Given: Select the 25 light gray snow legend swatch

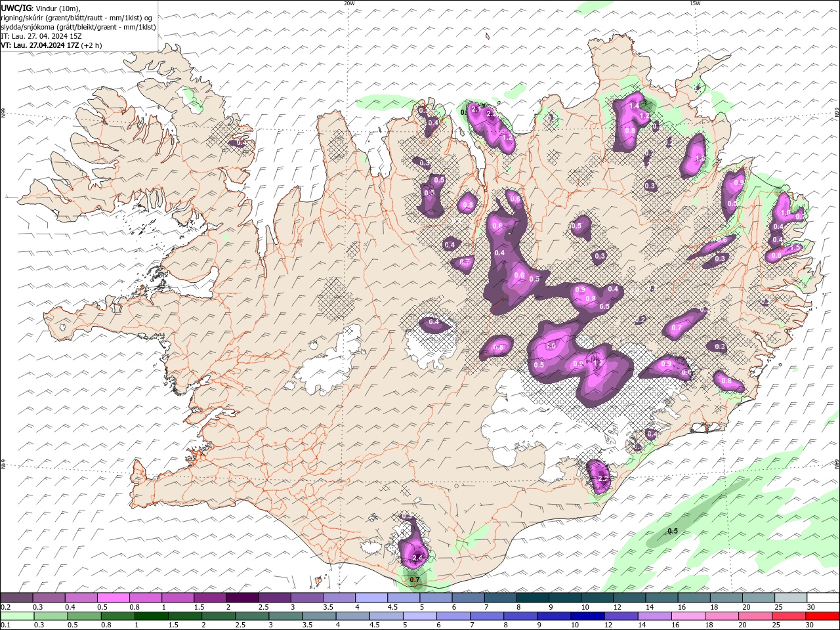Looking at the screenshot, I should coord(790,597).
